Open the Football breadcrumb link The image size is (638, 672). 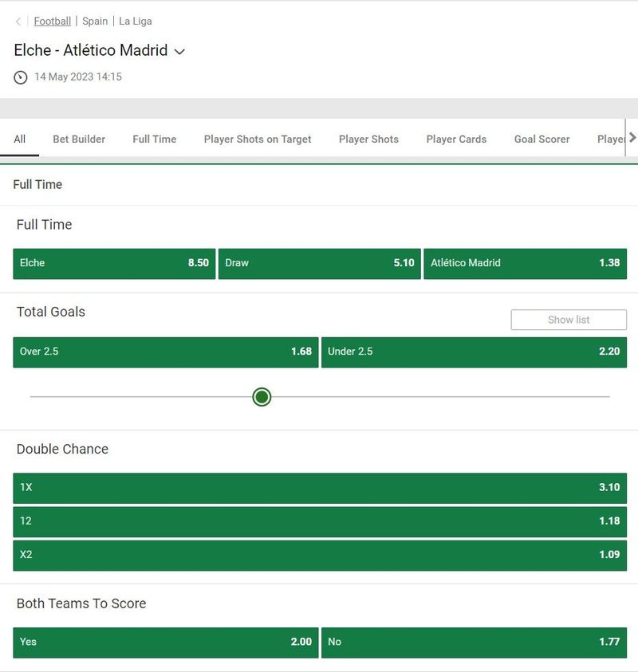click(53, 21)
